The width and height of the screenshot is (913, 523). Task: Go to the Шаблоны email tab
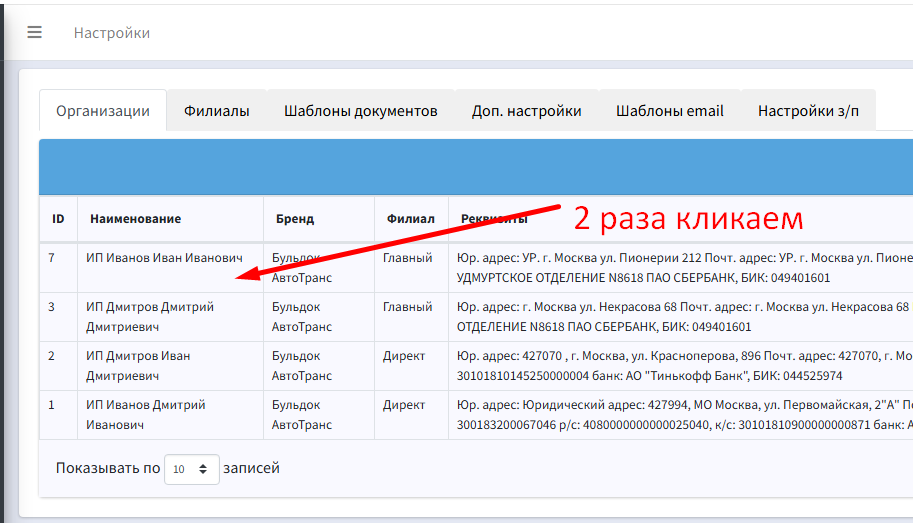669,111
